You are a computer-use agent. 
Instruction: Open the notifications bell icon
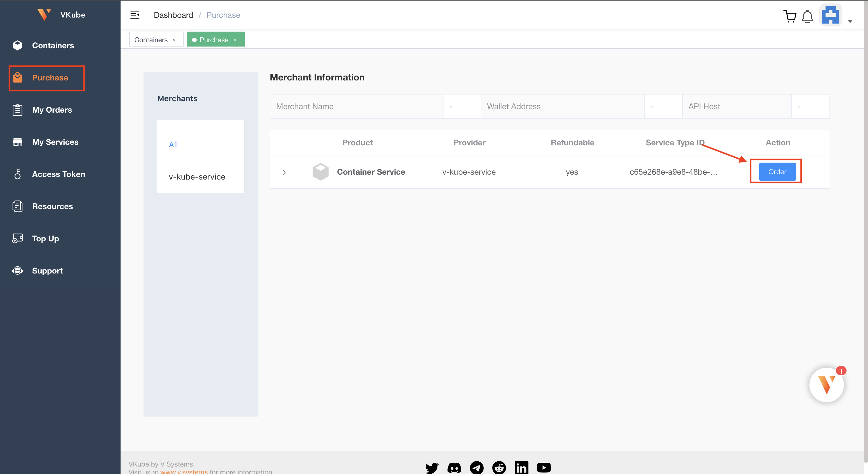[x=807, y=16]
